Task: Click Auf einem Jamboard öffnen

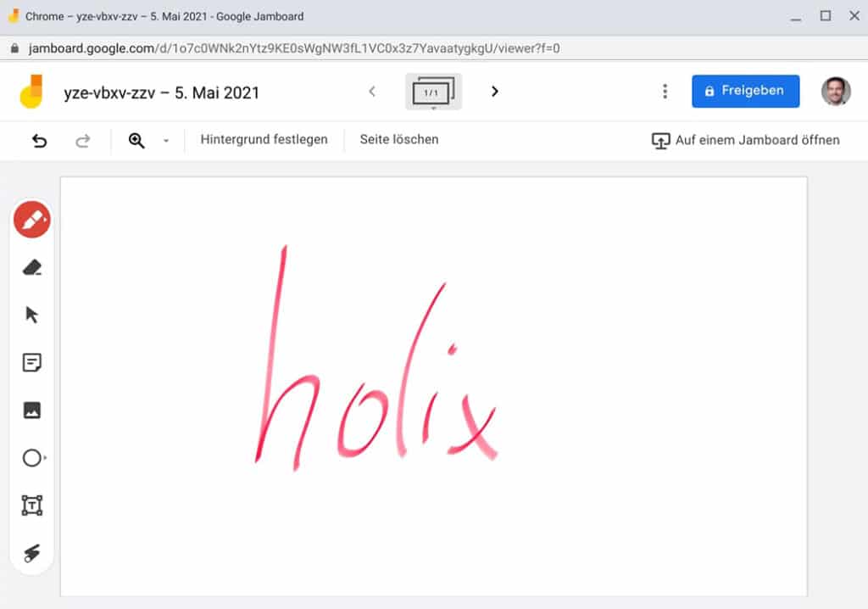Action: pos(746,140)
